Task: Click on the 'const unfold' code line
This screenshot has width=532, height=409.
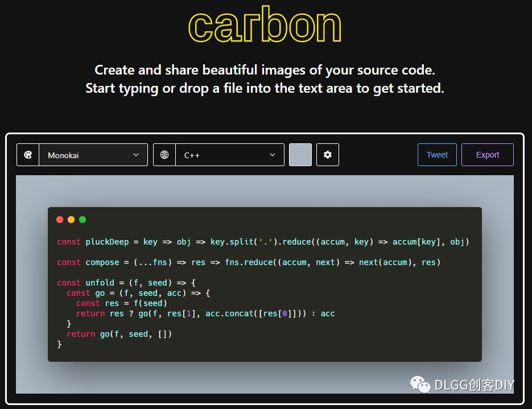Action: (x=126, y=283)
